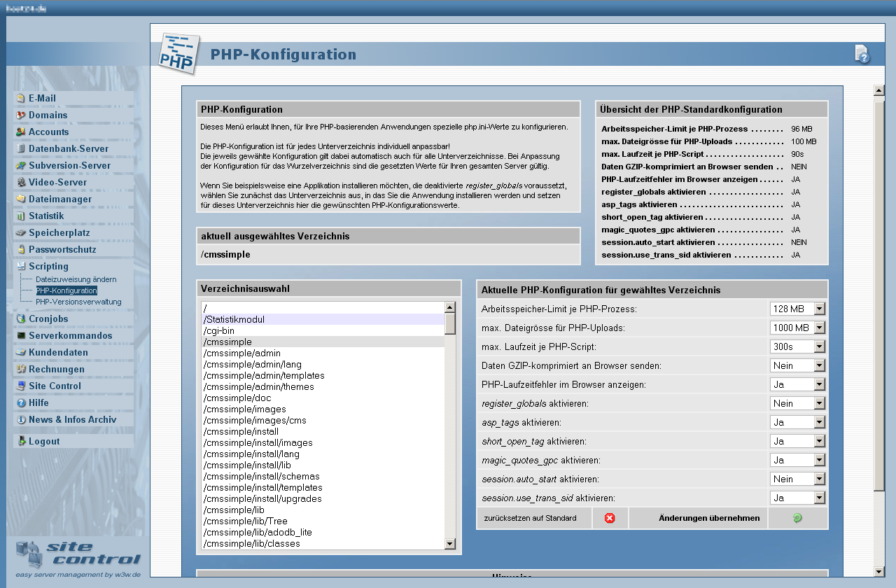This screenshot has width=896, height=588.
Task: Click the Serverkommandos terminal icon
Action: [22, 335]
